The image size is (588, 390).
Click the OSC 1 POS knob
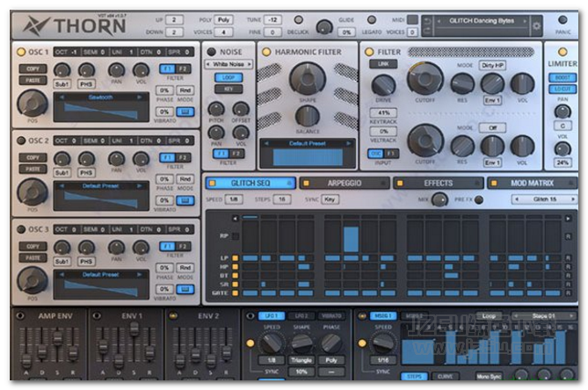(33, 103)
